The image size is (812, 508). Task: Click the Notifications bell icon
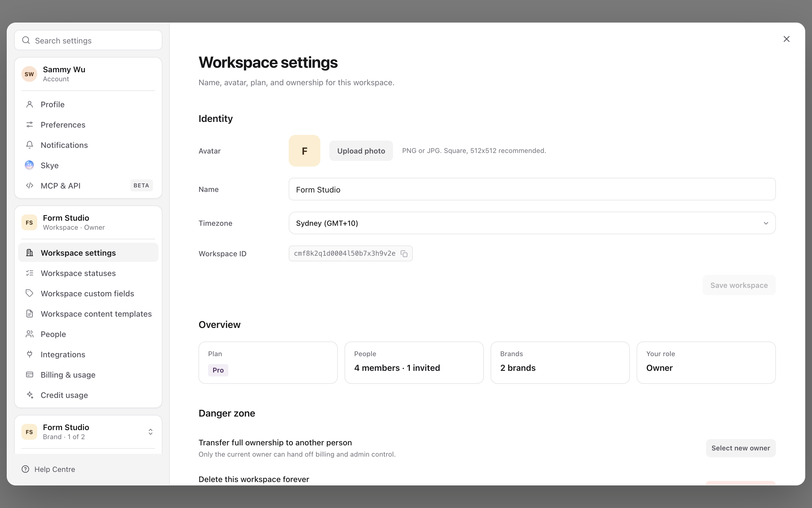[x=30, y=145]
